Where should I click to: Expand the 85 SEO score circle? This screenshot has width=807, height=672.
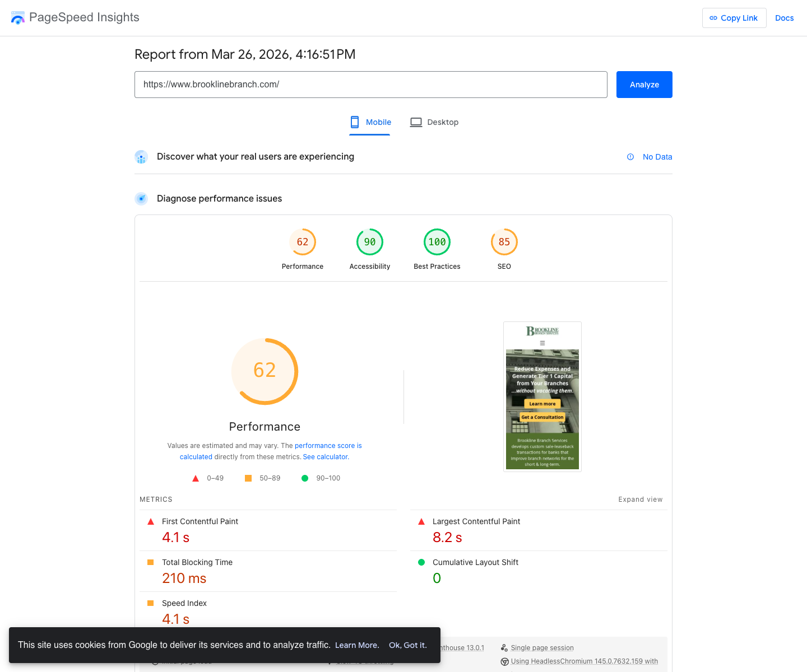tap(504, 242)
